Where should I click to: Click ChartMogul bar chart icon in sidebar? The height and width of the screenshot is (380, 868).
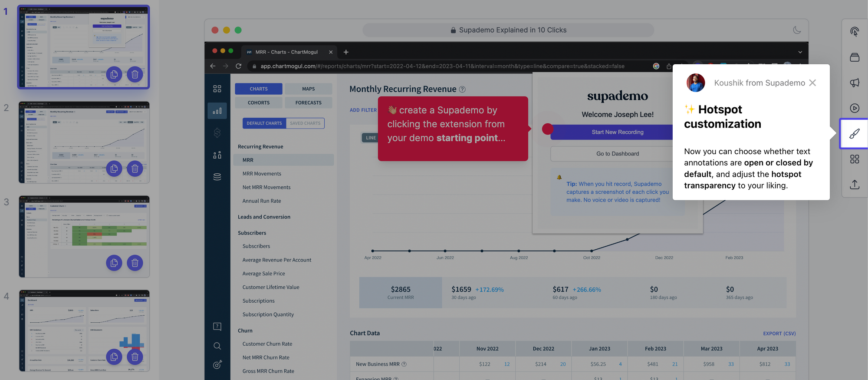[217, 111]
